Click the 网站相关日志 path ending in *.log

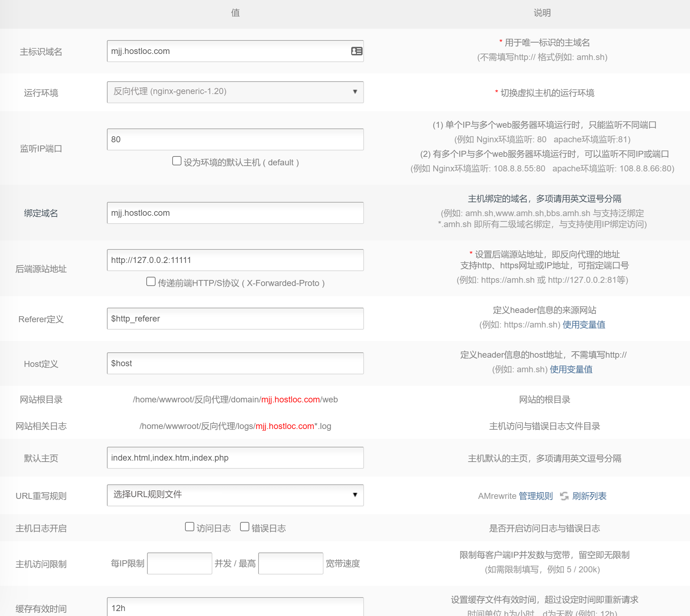(x=235, y=426)
